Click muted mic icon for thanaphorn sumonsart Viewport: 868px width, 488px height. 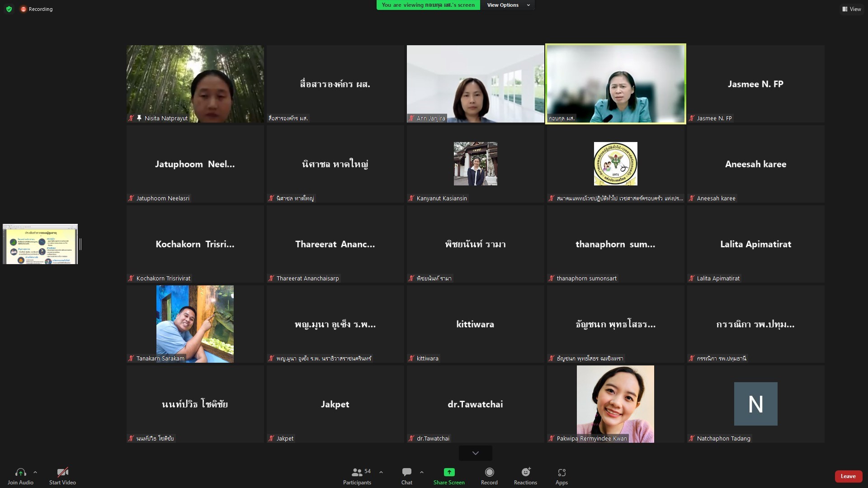click(x=552, y=278)
